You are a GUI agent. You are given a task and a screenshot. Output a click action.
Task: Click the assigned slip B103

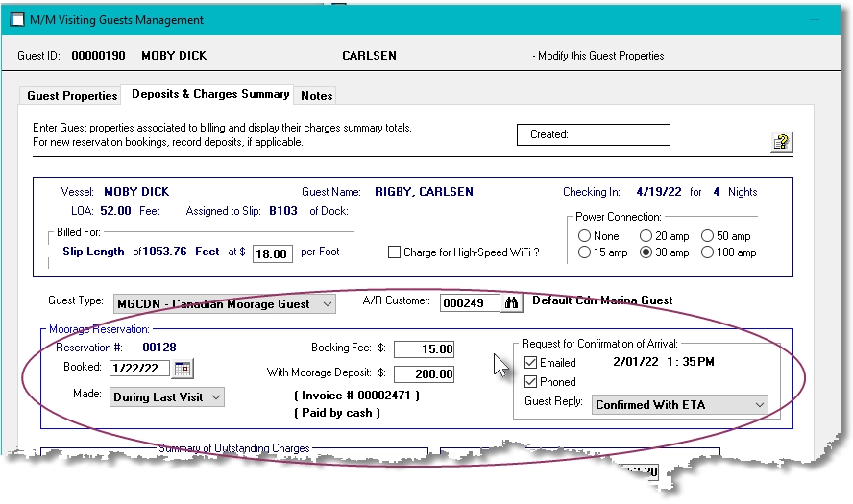(283, 211)
